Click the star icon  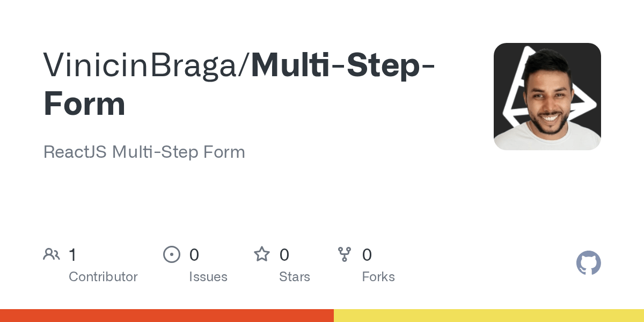click(262, 254)
